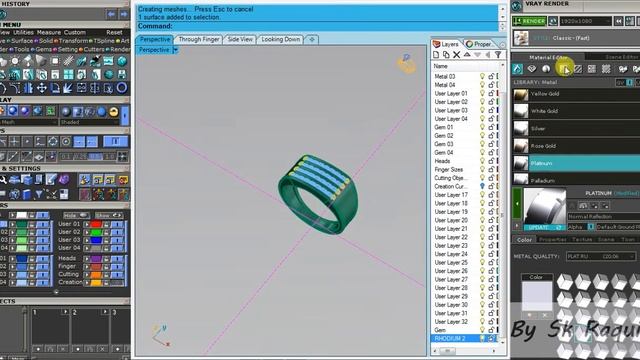Viewport: 640px width, 360px height.
Task: Open the layer filter funnel icon
Action: [x=498, y=55]
